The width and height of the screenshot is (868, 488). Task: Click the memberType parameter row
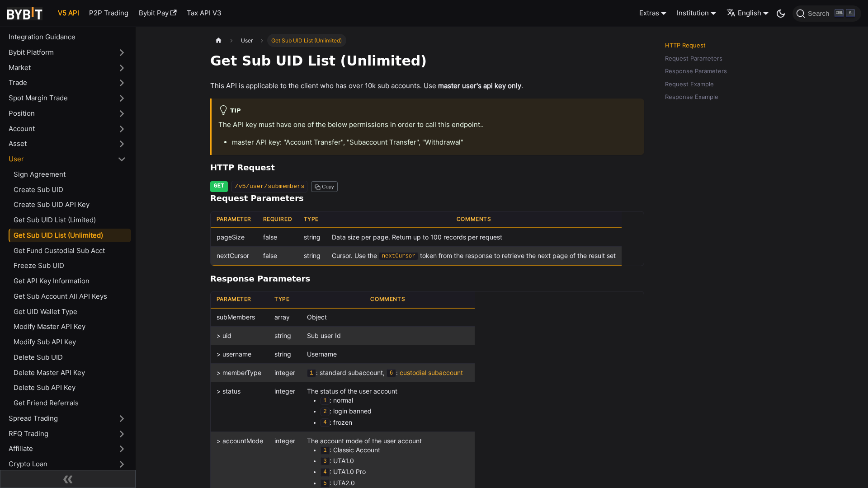[342, 373]
